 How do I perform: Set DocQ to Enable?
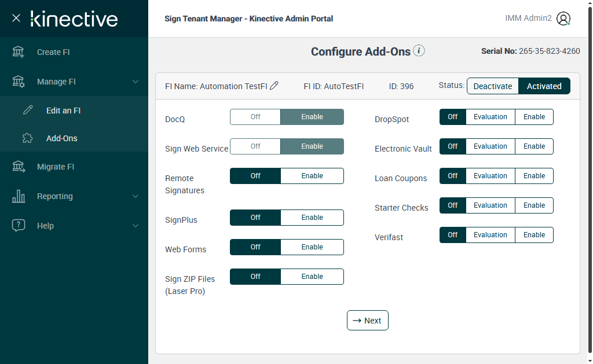click(x=312, y=117)
